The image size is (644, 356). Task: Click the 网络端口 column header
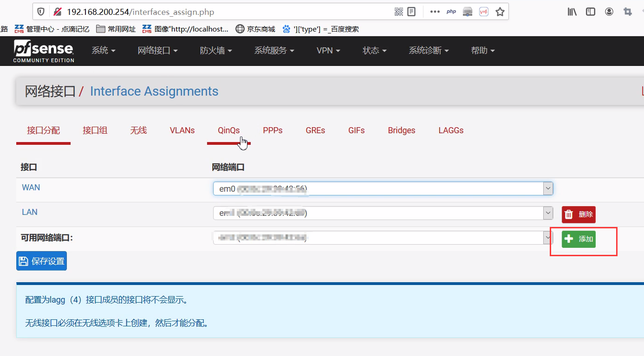click(228, 167)
